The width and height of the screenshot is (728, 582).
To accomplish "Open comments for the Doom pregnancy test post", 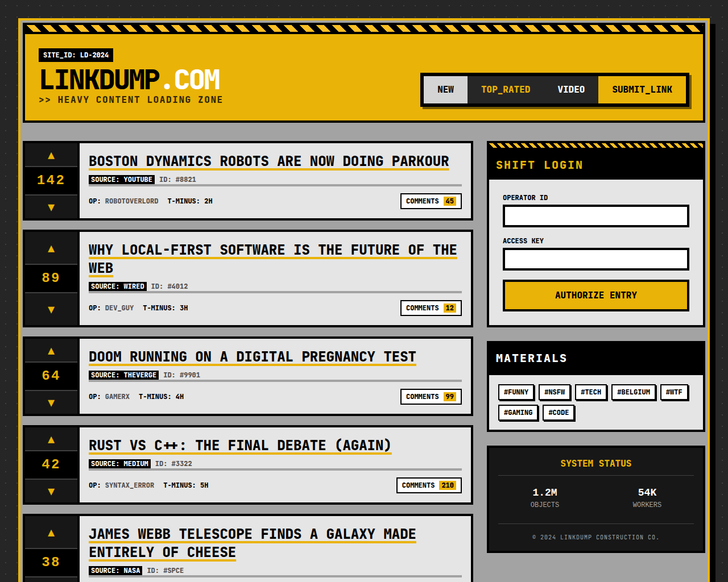I will 431,397.
